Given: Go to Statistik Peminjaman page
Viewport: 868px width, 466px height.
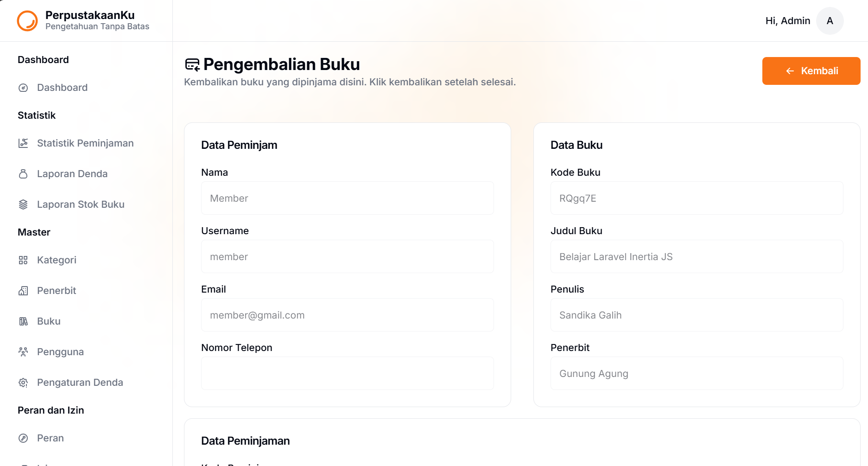Looking at the screenshot, I should 86,143.
